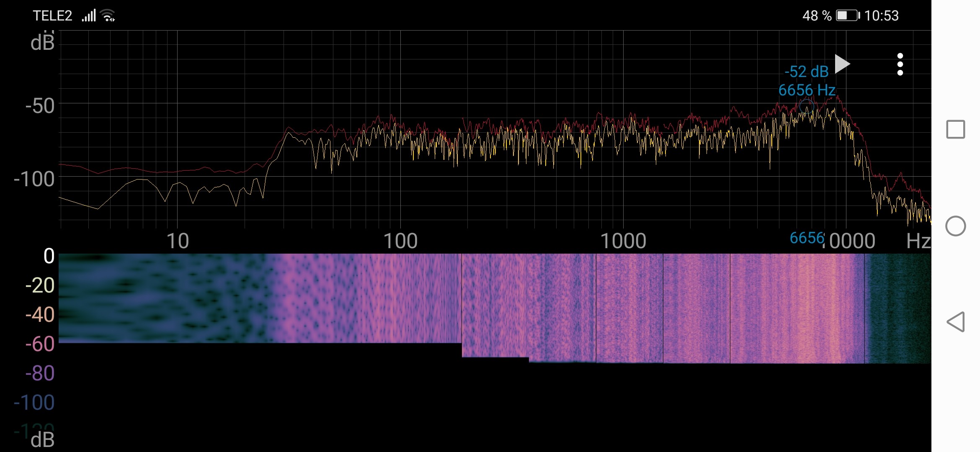This screenshot has width=980, height=452.
Task: Tap the Wi-Fi icon in status bar
Action: 108,15
